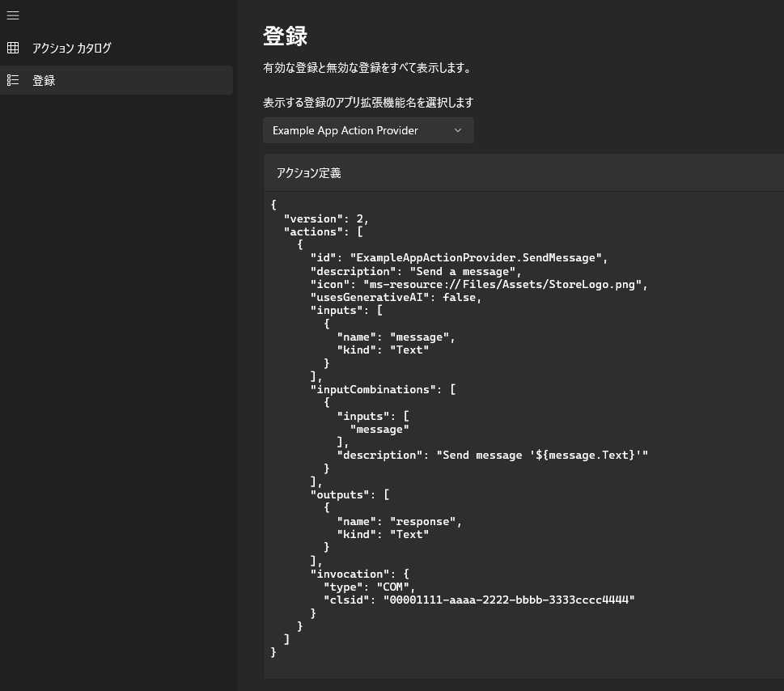Screen dimensions: 784x691
Task: Click the ms-resource StoreLogo.png icon path
Action: coord(502,285)
